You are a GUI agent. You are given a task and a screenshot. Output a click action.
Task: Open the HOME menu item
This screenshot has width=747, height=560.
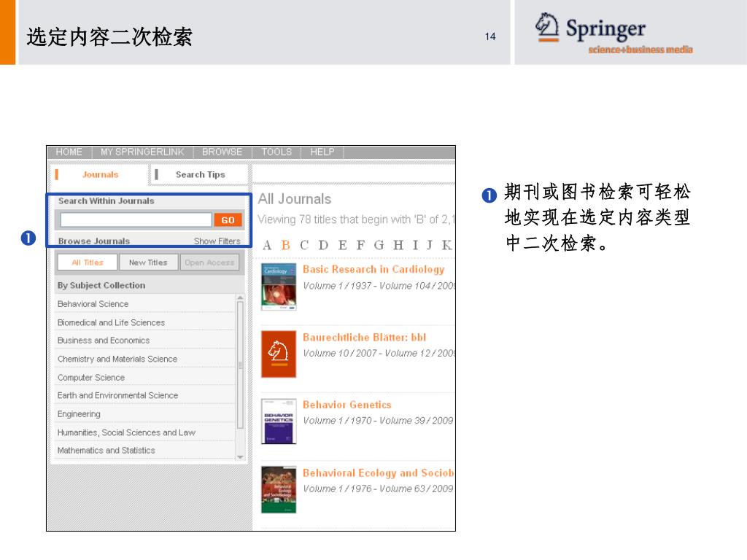click(x=69, y=152)
